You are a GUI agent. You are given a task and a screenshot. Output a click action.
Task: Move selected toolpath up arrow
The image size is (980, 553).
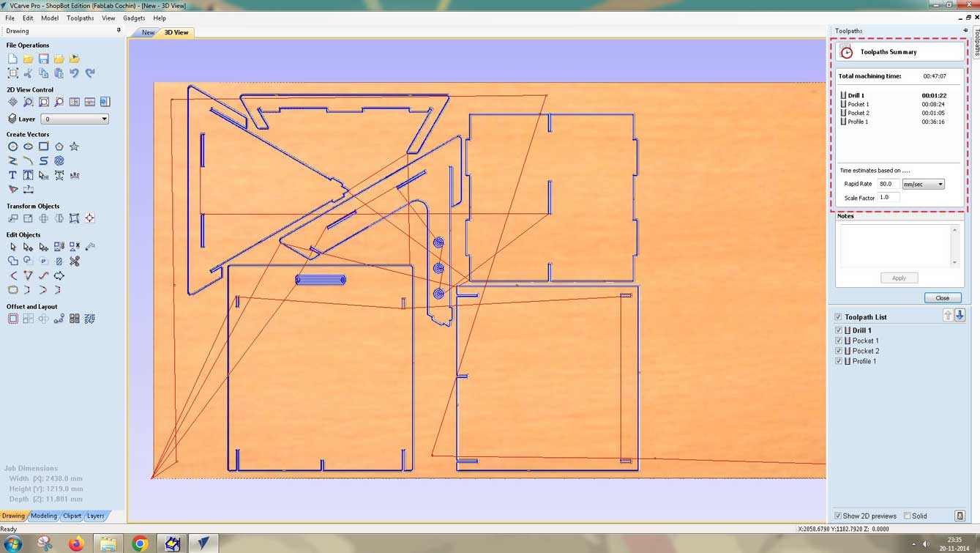tap(948, 315)
